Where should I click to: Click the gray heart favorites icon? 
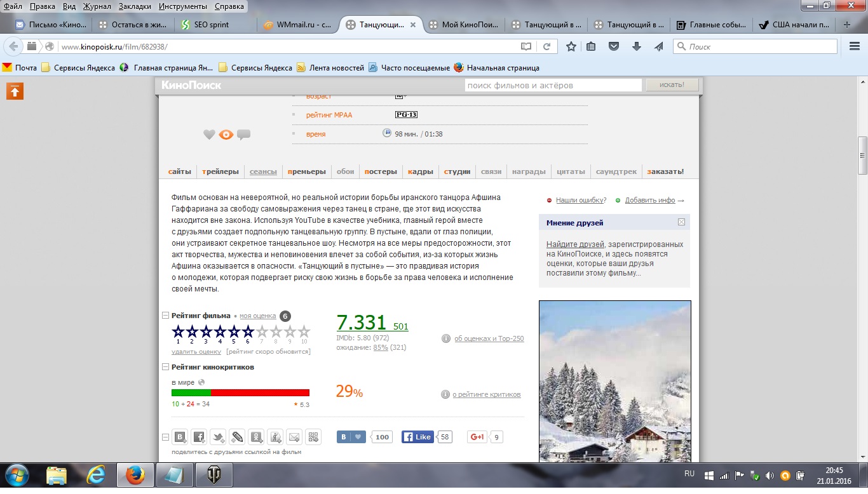point(209,135)
